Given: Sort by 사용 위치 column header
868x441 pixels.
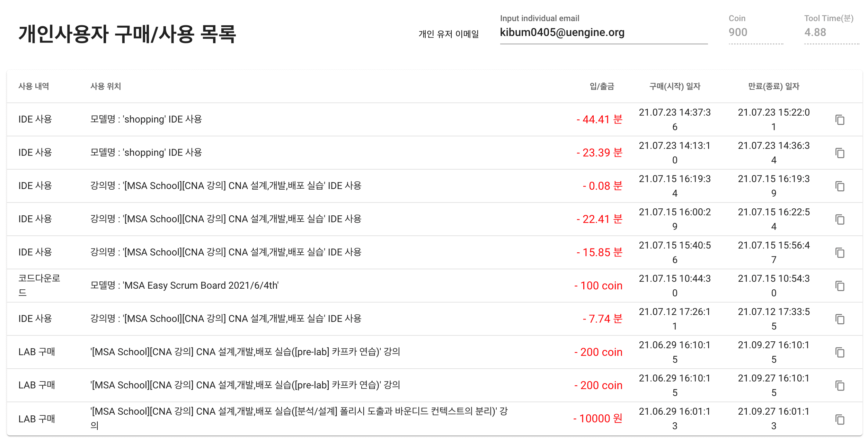Looking at the screenshot, I should coord(106,86).
